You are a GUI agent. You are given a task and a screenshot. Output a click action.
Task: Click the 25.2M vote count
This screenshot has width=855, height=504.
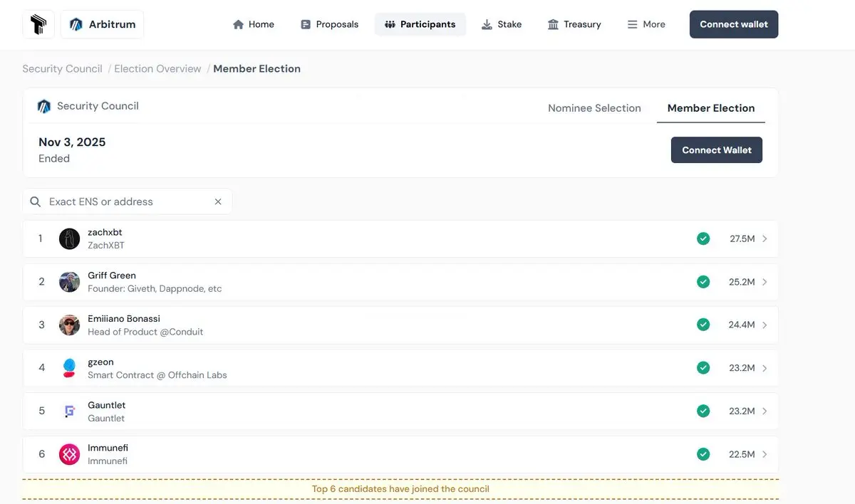click(742, 283)
